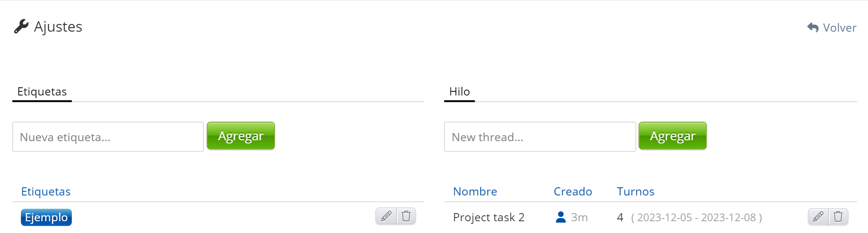
Task: Select the Hilo tab
Action: tap(459, 92)
